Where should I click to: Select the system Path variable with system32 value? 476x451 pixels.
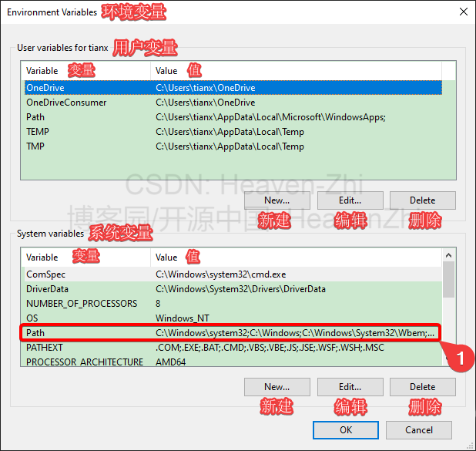click(x=233, y=333)
